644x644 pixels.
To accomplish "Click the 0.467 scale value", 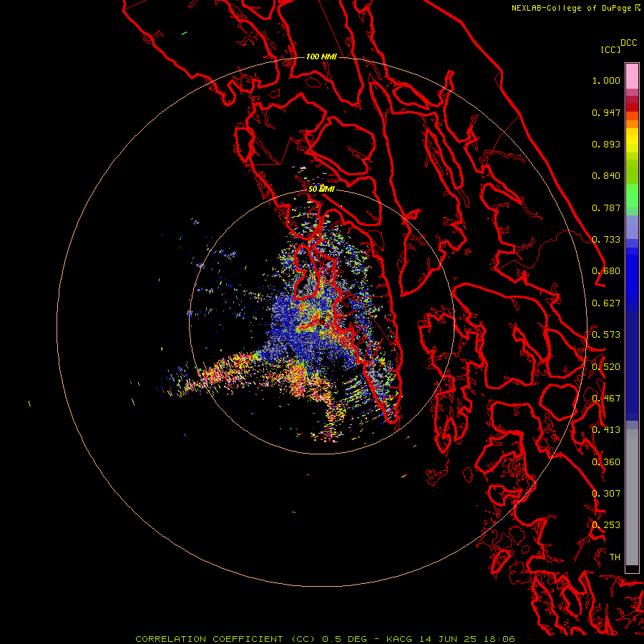I will (x=606, y=399).
